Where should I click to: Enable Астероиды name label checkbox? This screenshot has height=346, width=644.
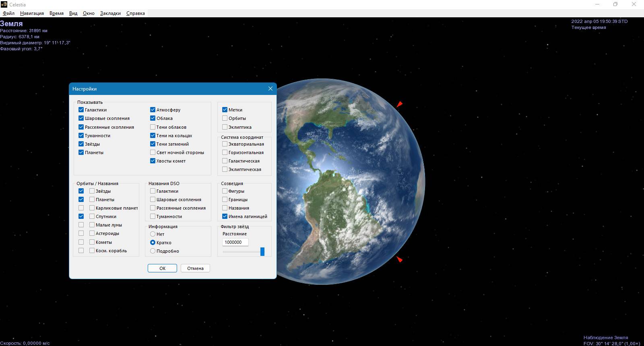(92, 233)
